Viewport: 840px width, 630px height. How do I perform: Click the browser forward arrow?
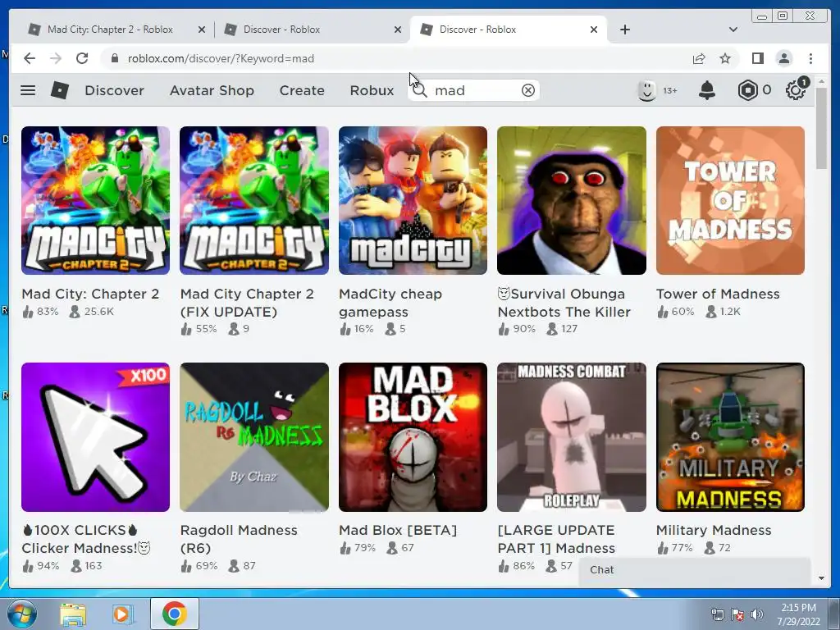(56, 58)
